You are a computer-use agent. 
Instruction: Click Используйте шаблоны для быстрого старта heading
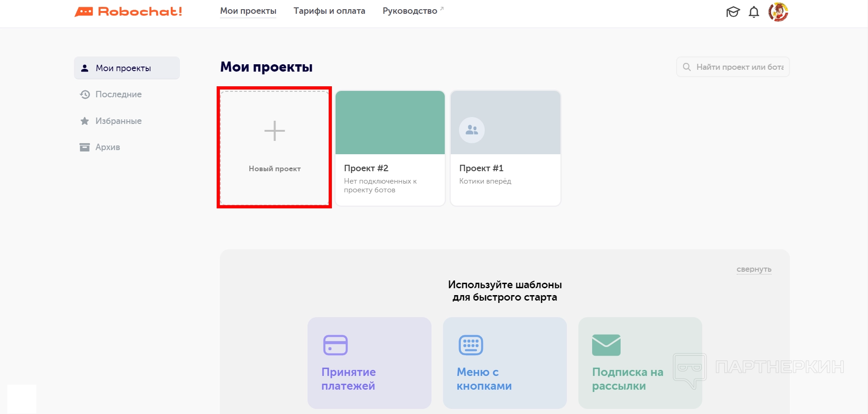click(505, 291)
